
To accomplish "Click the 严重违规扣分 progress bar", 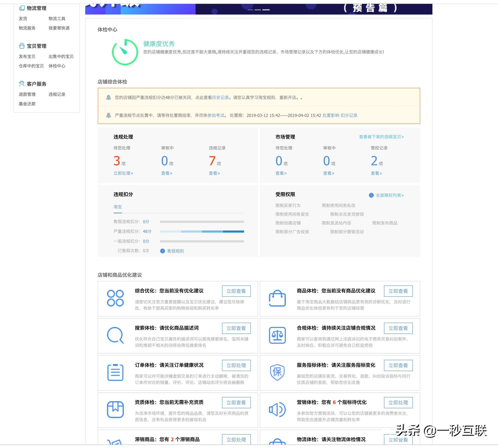I will (x=202, y=231).
